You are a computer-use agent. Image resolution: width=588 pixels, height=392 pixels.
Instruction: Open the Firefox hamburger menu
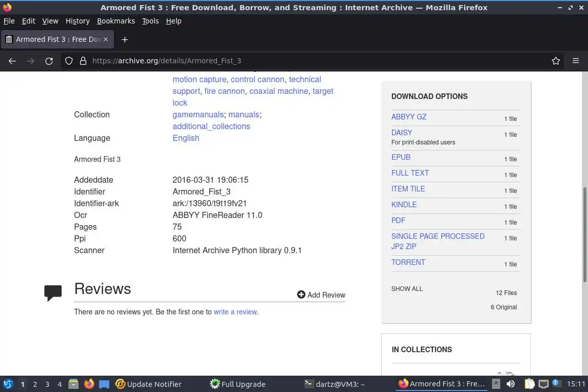pos(576,61)
